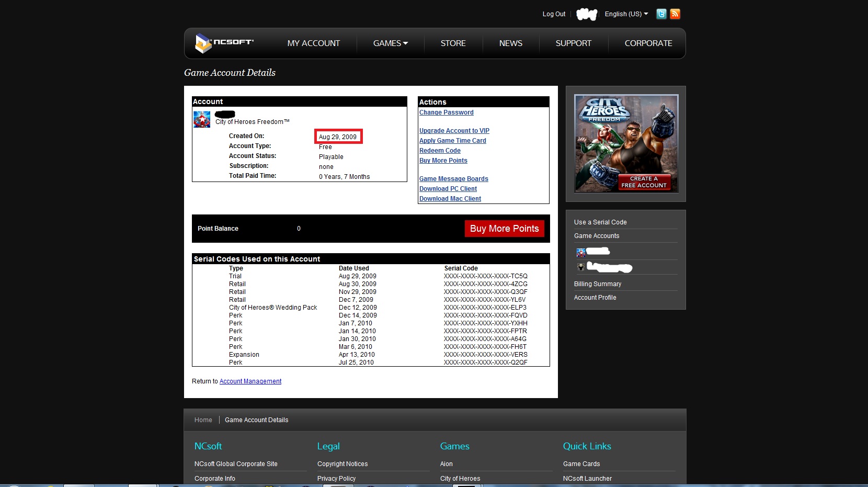Image resolution: width=868 pixels, height=487 pixels.
Task: Click Use a Serial Code in sidebar
Action: 600,222
